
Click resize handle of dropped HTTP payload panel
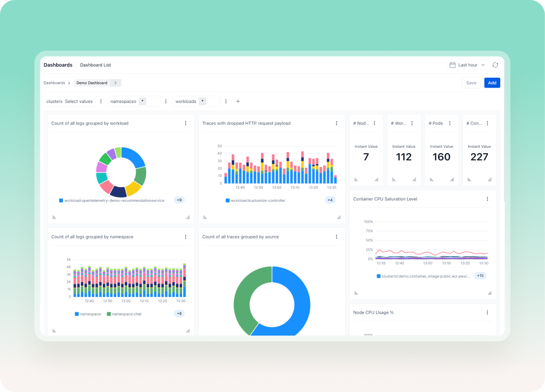click(x=339, y=217)
